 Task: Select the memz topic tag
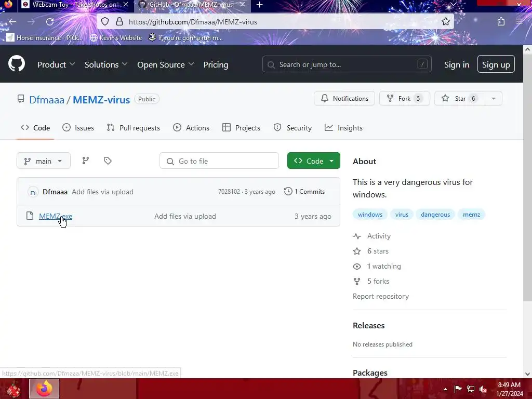click(472, 215)
